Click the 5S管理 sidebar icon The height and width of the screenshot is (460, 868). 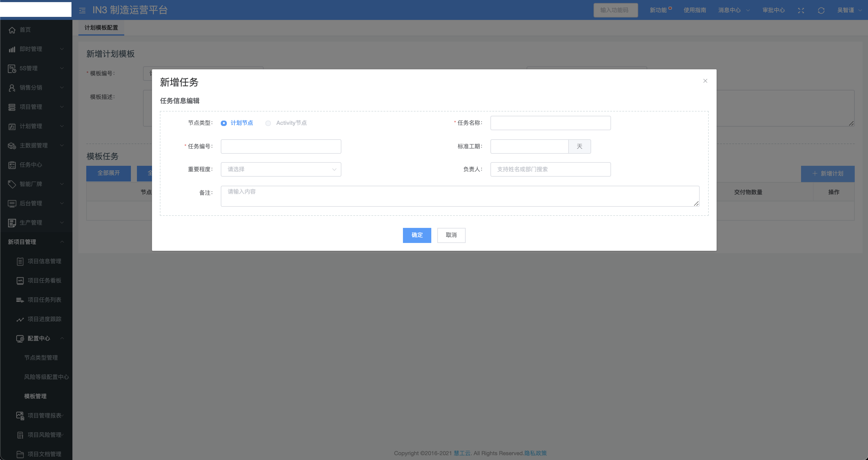click(x=12, y=68)
